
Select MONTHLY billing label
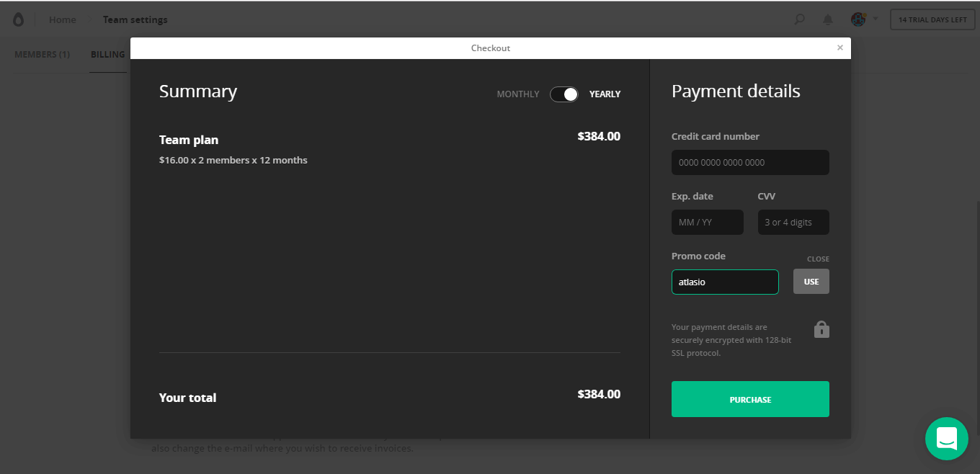[517, 94]
